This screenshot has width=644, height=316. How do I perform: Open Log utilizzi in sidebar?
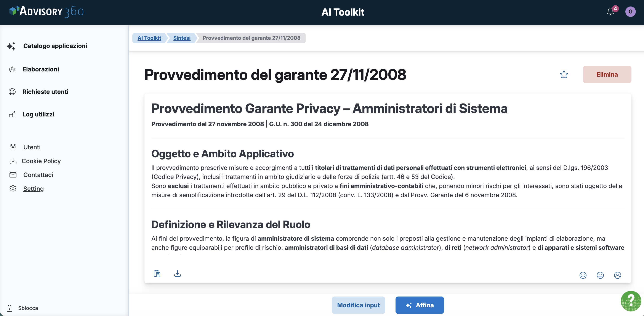click(38, 114)
